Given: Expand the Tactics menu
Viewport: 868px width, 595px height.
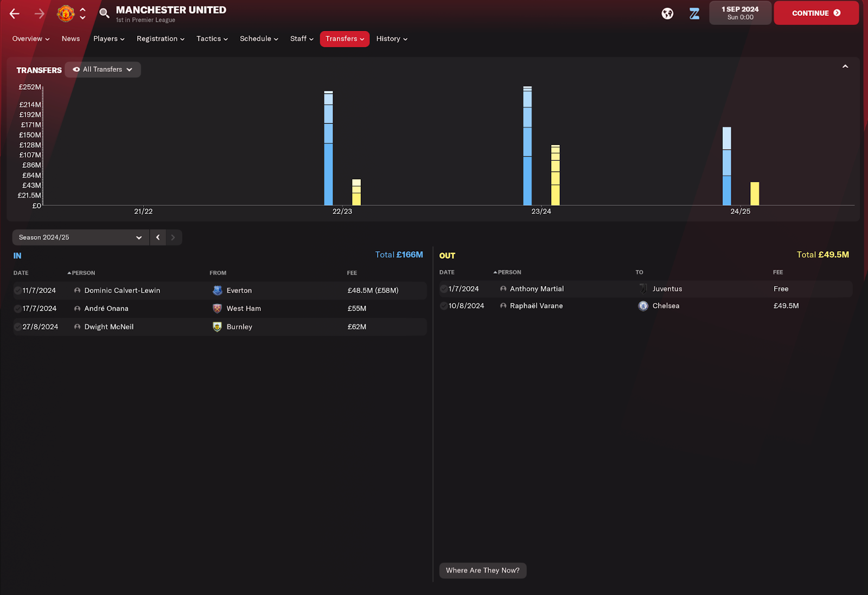Looking at the screenshot, I should tap(212, 39).
